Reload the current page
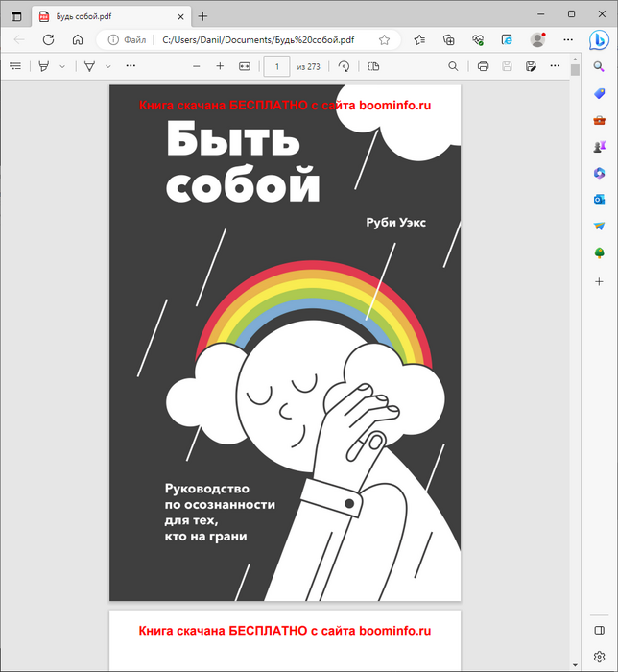 [48, 40]
